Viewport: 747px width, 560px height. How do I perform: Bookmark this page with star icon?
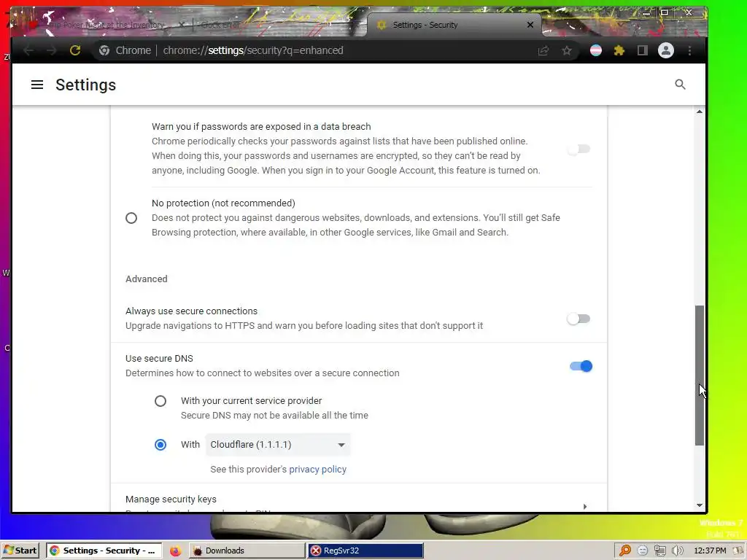[x=566, y=50]
